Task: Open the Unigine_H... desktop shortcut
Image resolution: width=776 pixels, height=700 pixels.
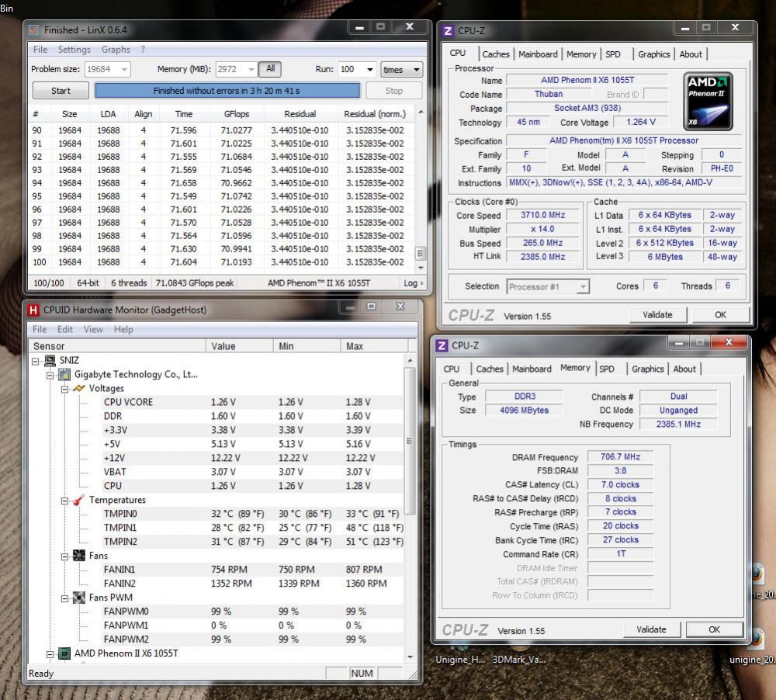Action: 459,660
